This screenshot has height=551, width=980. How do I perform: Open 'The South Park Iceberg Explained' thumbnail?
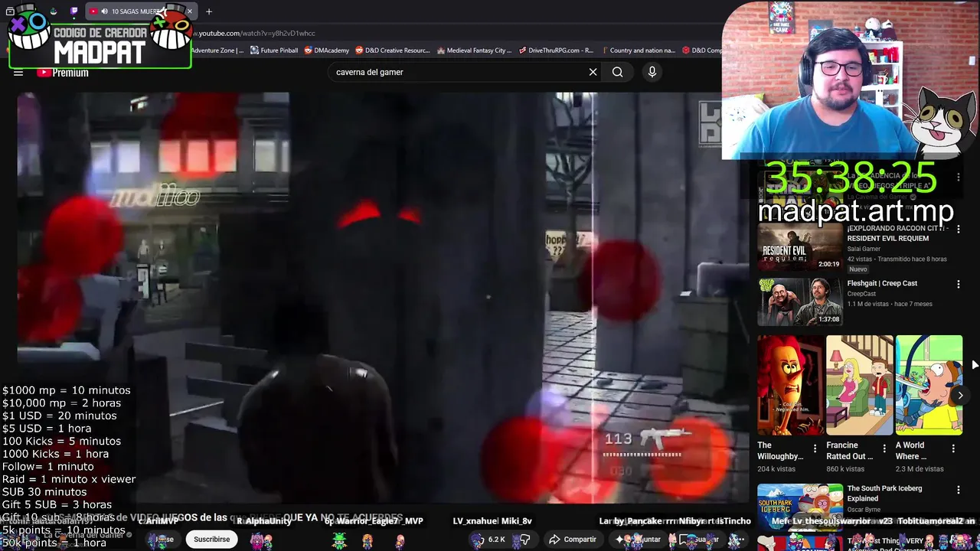click(800, 507)
